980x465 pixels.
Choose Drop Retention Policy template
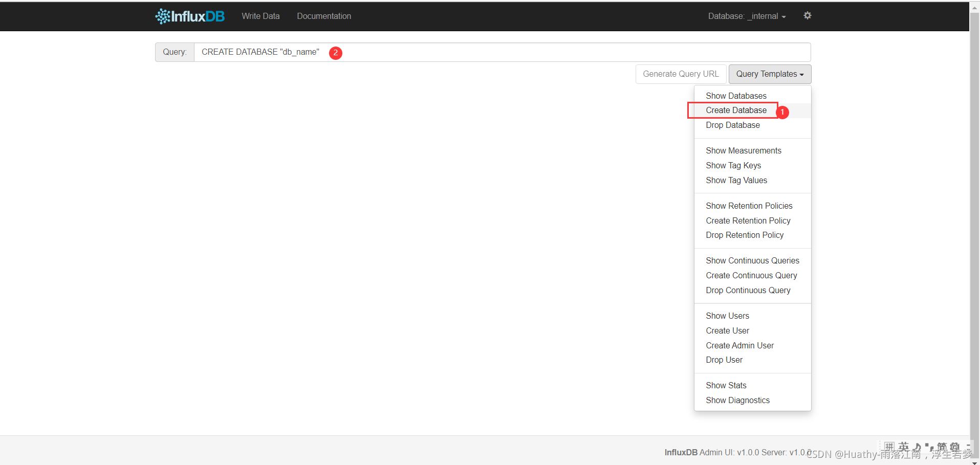click(x=752, y=235)
